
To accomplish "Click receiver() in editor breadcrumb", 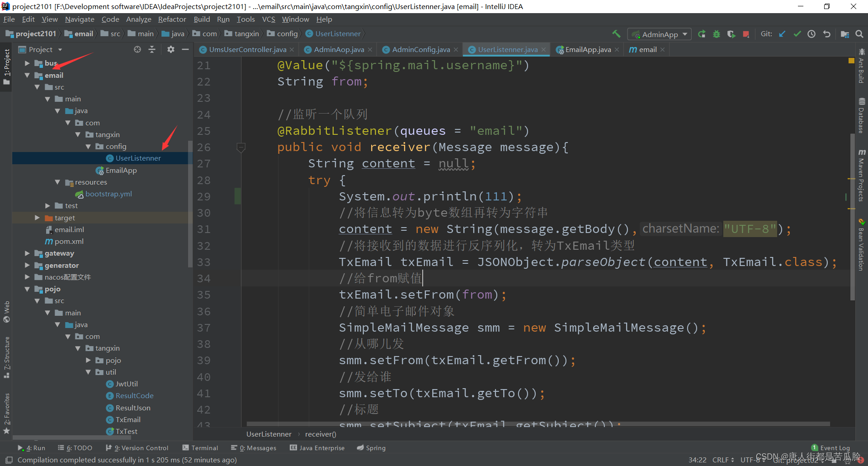I will (321, 434).
